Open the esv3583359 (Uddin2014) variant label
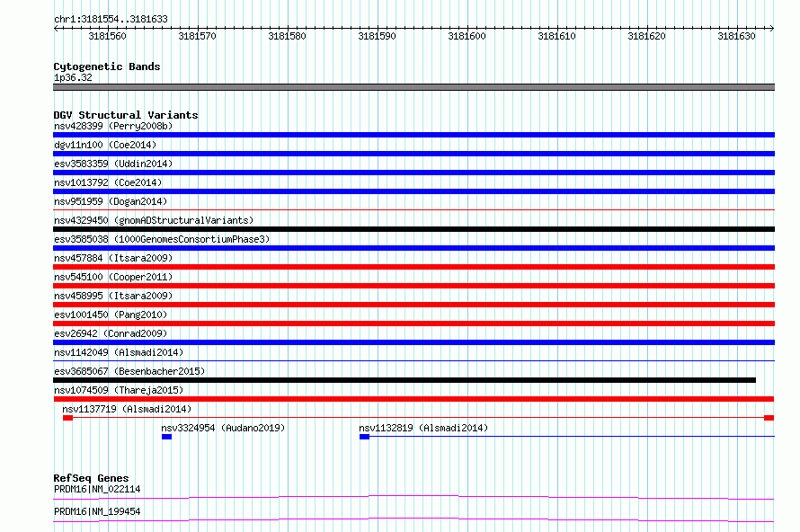Viewport: 800px width, 532px height. pyautogui.click(x=113, y=164)
